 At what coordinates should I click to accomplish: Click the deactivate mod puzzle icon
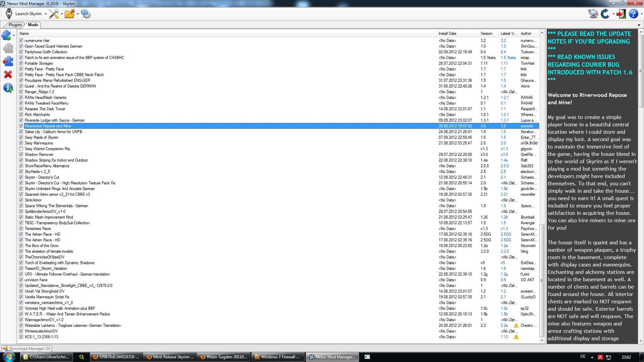8,61
